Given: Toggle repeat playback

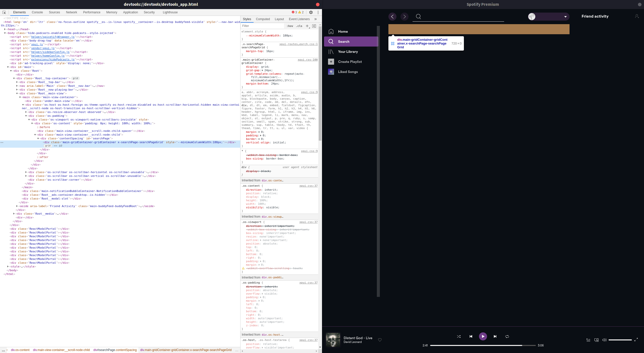Looking at the screenshot, I should pyautogui.click(x=507, y=336).
